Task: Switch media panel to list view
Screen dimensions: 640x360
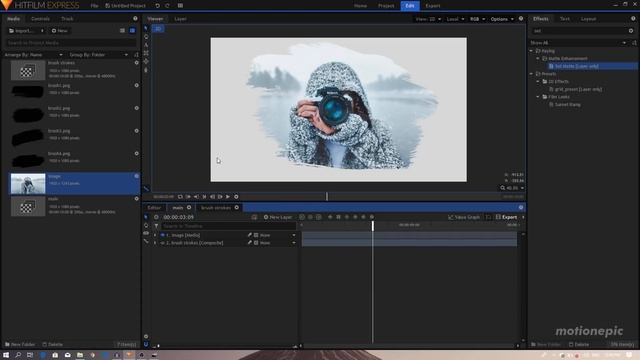Action: coord(122,31)
